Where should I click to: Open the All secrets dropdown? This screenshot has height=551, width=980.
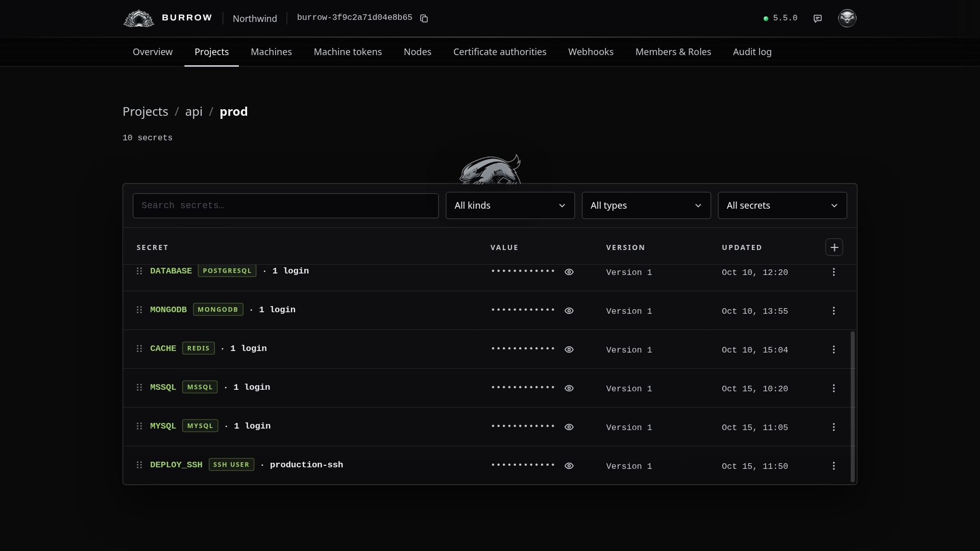[x=782, y=206]
